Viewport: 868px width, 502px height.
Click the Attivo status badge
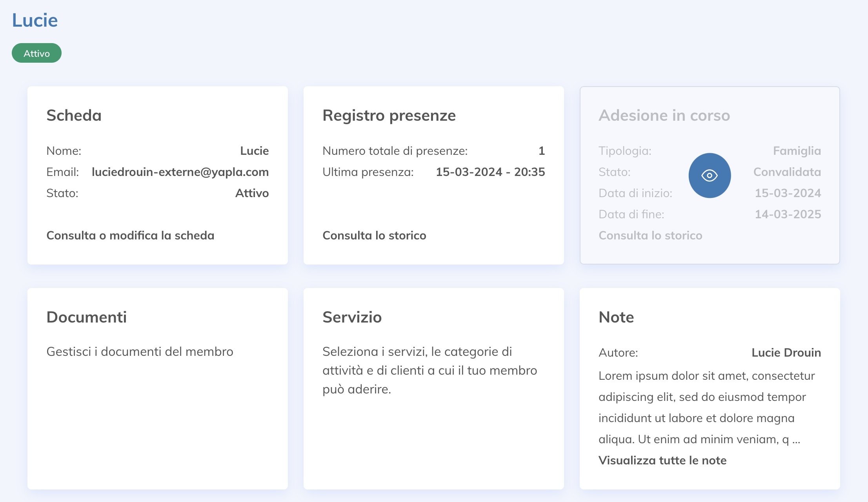(x=36, y=53)
